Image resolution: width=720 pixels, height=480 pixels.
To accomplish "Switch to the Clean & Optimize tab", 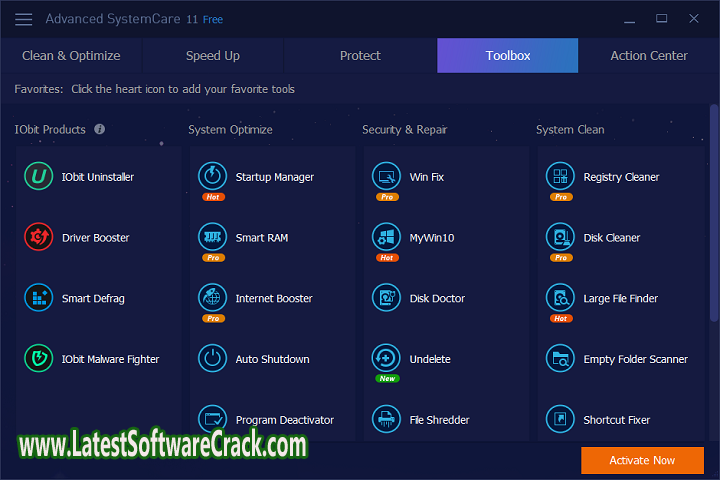I will (71, 56).
